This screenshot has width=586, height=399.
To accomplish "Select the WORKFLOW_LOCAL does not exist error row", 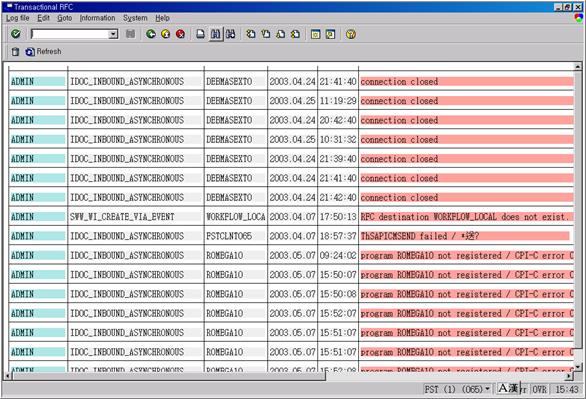I will pos(292,217).
